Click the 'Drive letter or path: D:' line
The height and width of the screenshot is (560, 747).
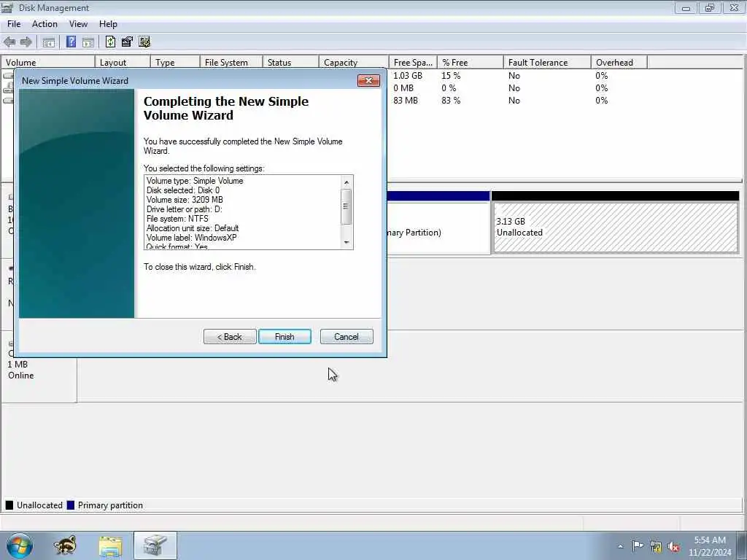coord(185,209)
